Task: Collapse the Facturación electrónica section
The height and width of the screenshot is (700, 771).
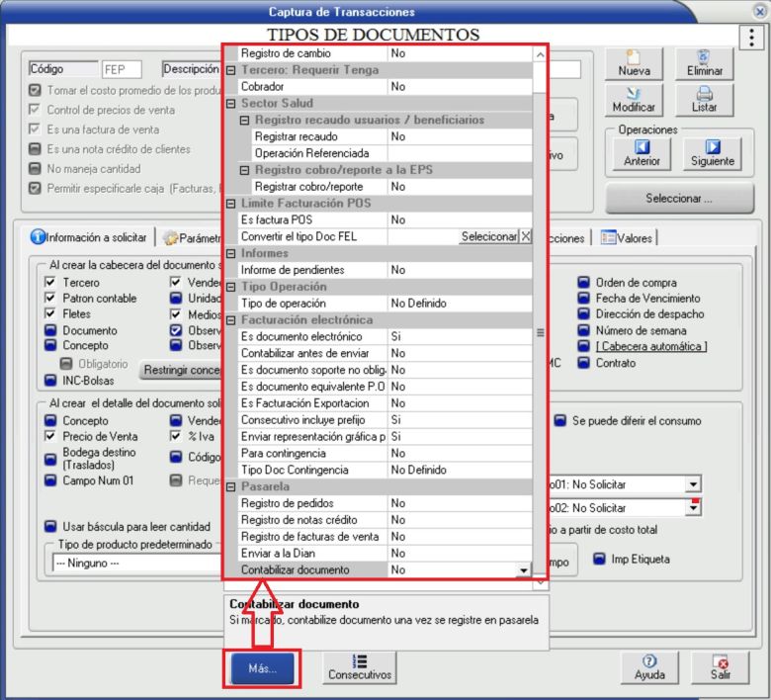Action: [231, 320]
